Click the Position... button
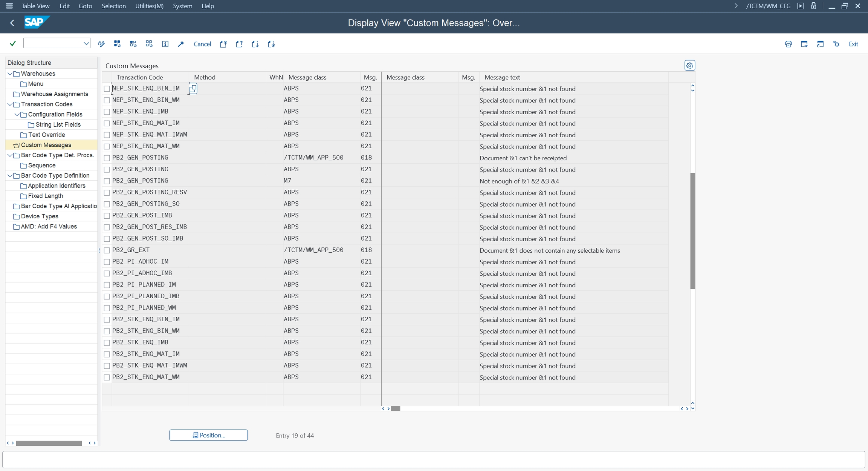The height and width of the screenshot is (471, 868). 208,435
